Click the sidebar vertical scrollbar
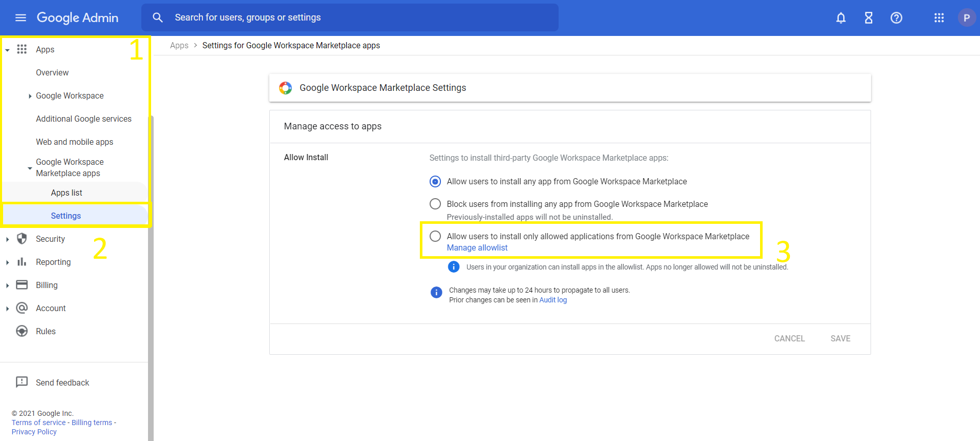Image resolution: width=980 pixels, height=441 pixels. point(151,277)
